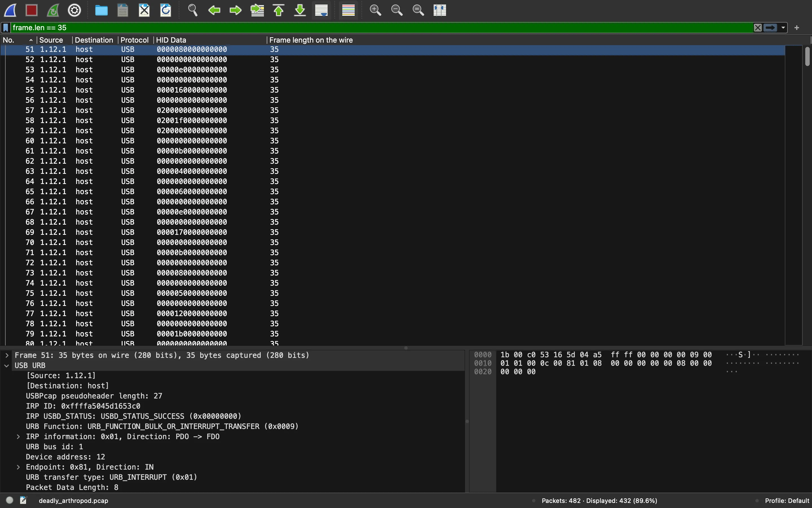
Task: Select packet 58 with data 02001f0000000000
Action: (x=392, y=120)
